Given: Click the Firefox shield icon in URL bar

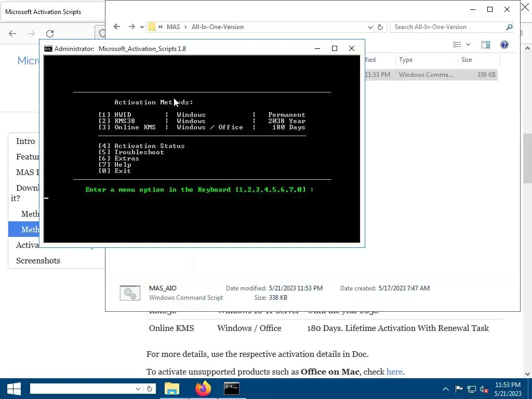Looking at the screenshot, I should (x=102, y=33).
